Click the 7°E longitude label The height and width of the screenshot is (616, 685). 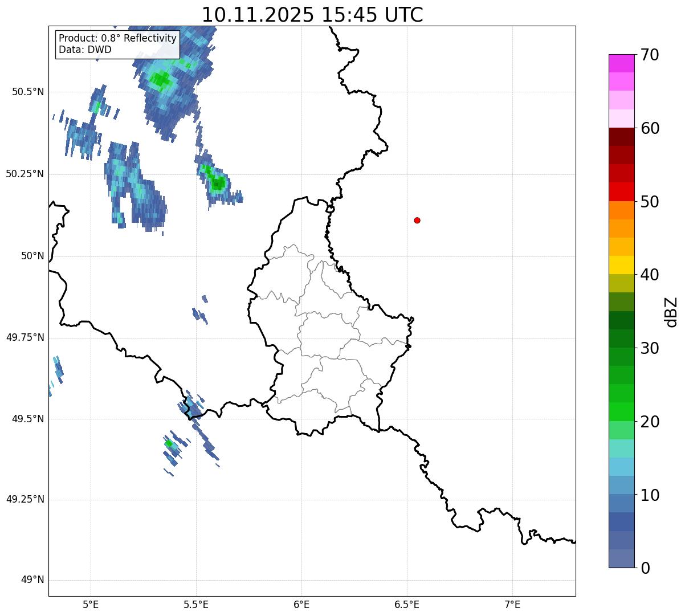point(512,604)
